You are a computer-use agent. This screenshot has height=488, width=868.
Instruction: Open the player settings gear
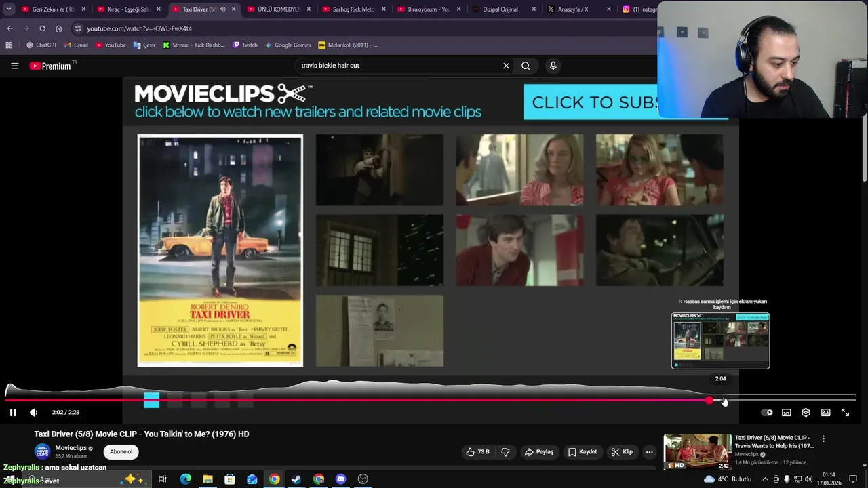pyautogui.click(x=806, y=412)
